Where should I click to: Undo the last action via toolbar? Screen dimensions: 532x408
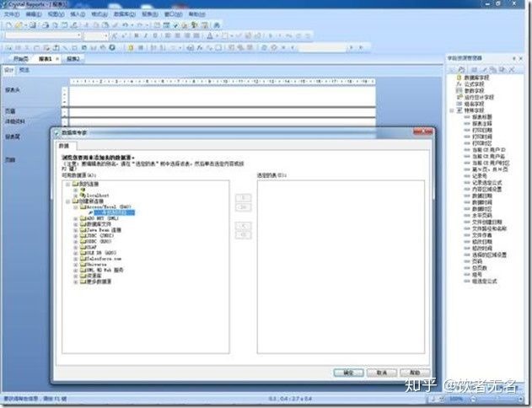(x=125, y=25)
